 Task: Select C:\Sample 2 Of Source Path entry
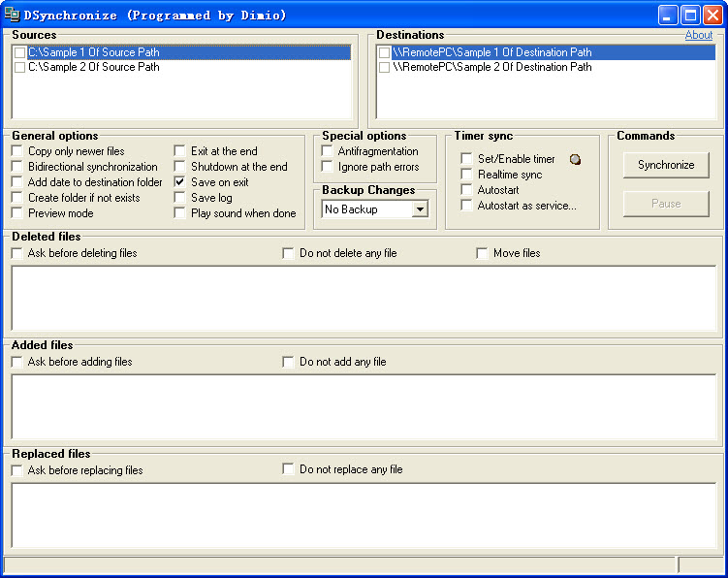pos(94,67)
